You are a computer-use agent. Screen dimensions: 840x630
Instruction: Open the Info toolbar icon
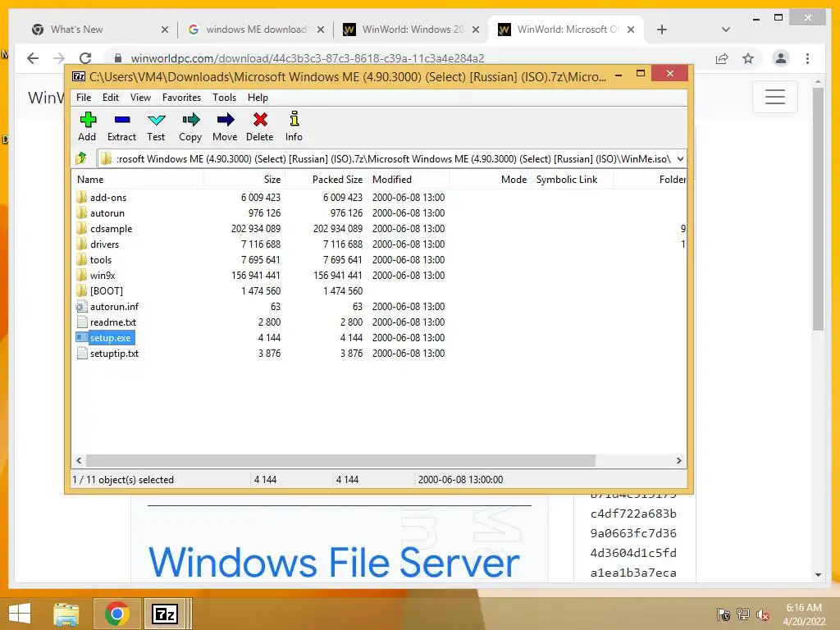(294, 118)
